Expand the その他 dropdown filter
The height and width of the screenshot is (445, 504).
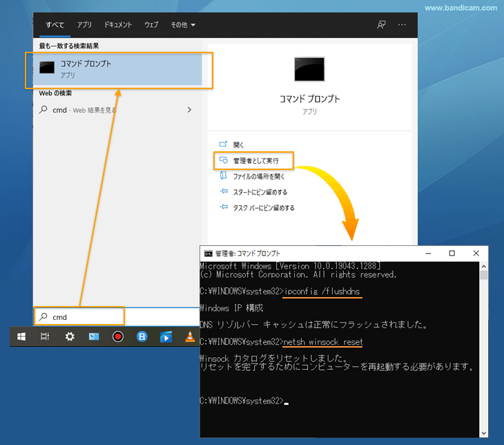(x=182, y=25)
